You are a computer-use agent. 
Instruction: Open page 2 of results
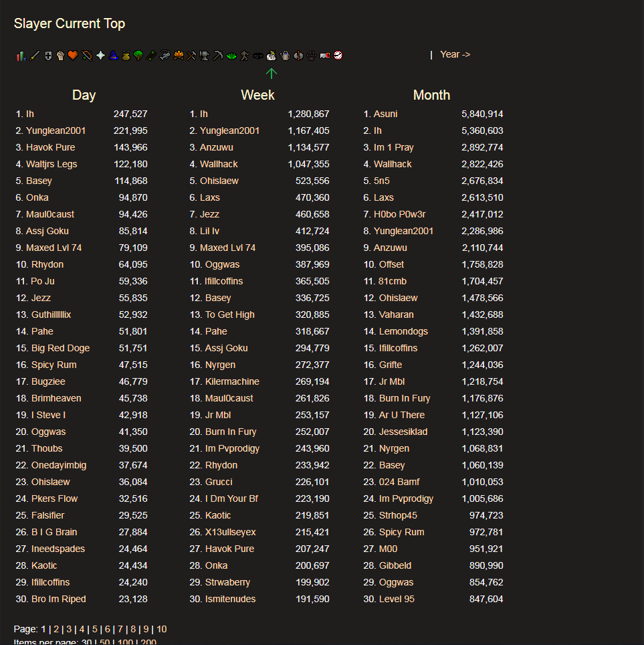pyautogui.click(x=56, y=629)
